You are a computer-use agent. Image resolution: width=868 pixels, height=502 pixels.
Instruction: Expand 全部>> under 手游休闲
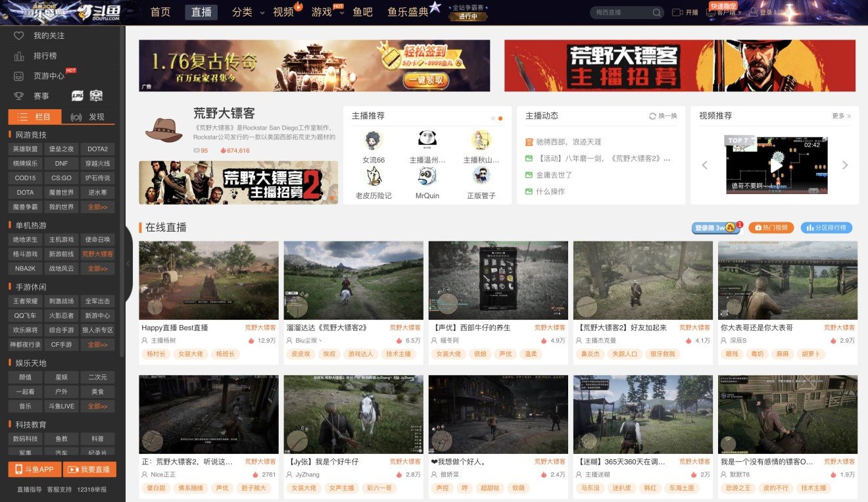[x=97, y=345]
